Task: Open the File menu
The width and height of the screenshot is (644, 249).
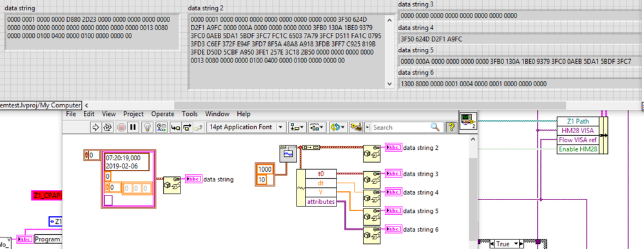Action: pyautogui.click(x=71, y=114)
